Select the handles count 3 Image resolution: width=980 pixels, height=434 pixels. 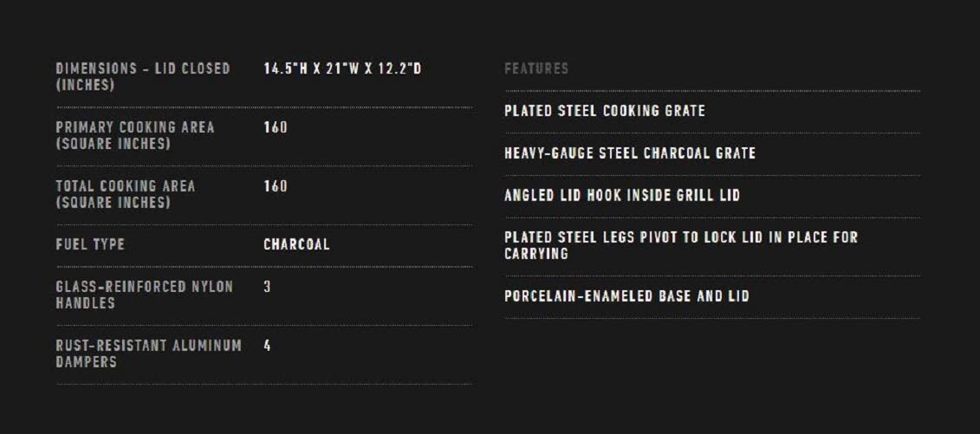coord(268,287)
